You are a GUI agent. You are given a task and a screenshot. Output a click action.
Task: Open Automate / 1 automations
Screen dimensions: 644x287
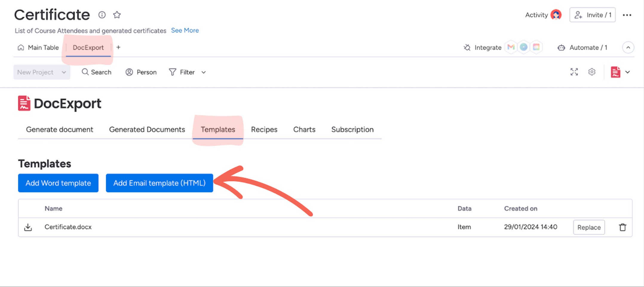[x=582, y=48]
